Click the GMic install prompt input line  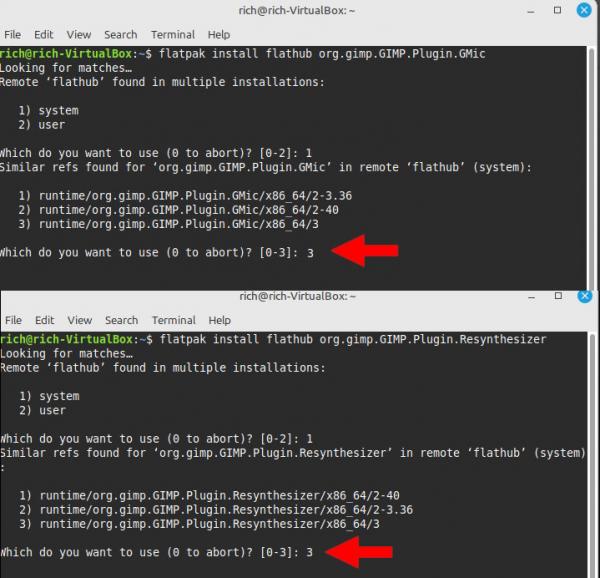157,252
